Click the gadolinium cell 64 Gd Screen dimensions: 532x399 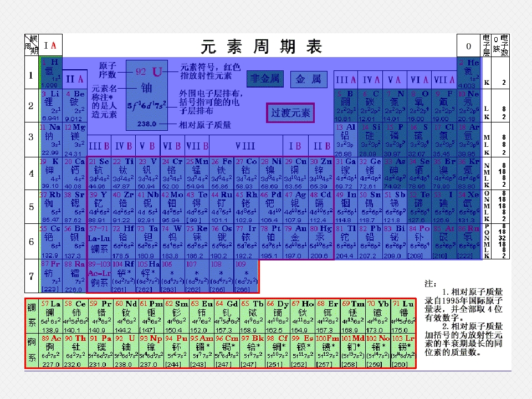227,316
